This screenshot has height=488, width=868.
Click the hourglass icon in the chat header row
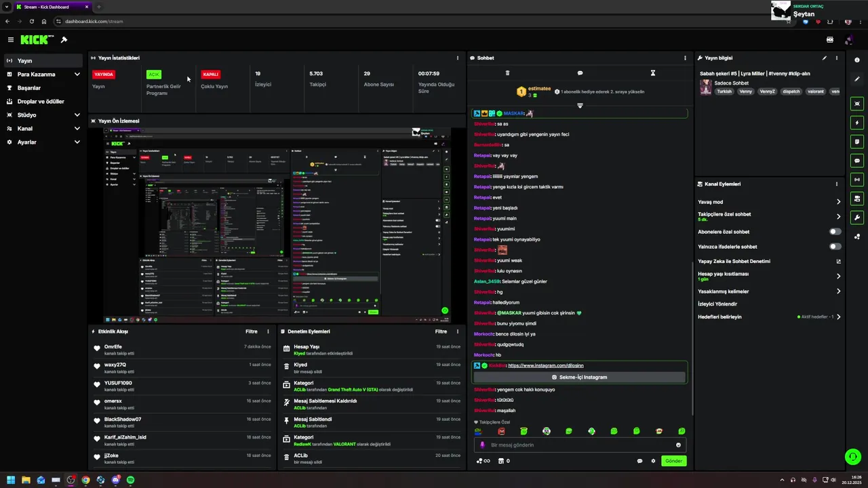coord(653,73)
